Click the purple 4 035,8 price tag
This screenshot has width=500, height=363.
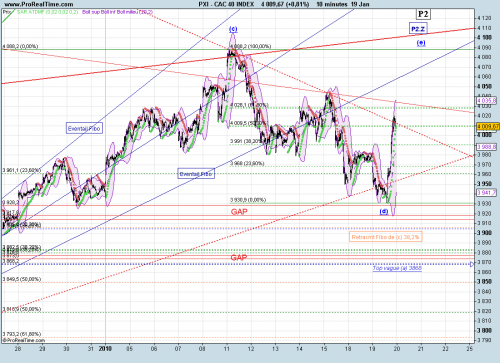point(487,100)
